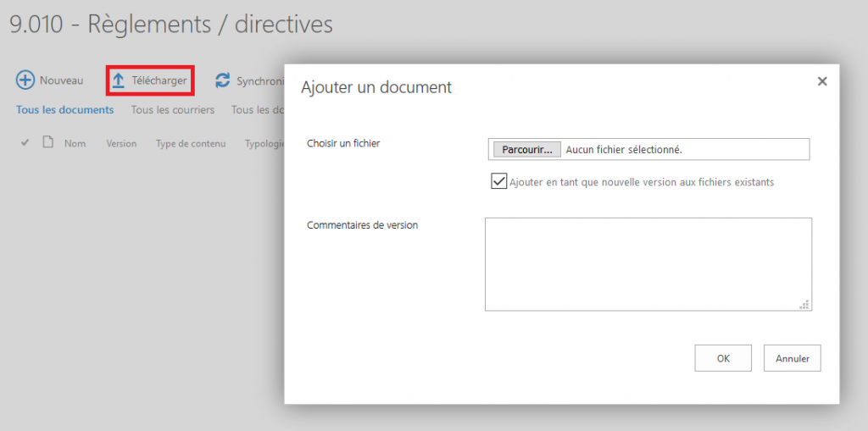Image resolution: width=868 pixels, height=431 pixels.
Task: Focus the Commentaires de version text area
Action: (x=648, y=263)
